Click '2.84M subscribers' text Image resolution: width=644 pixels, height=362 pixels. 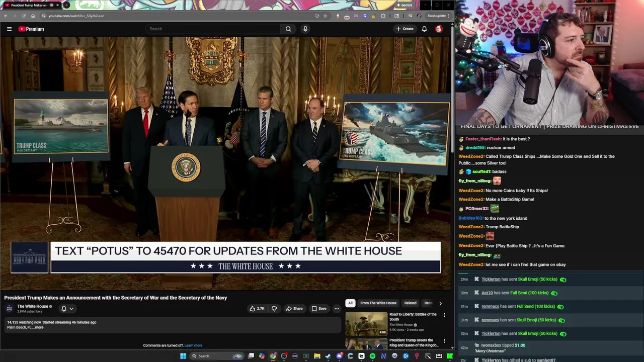coord(30,312)
